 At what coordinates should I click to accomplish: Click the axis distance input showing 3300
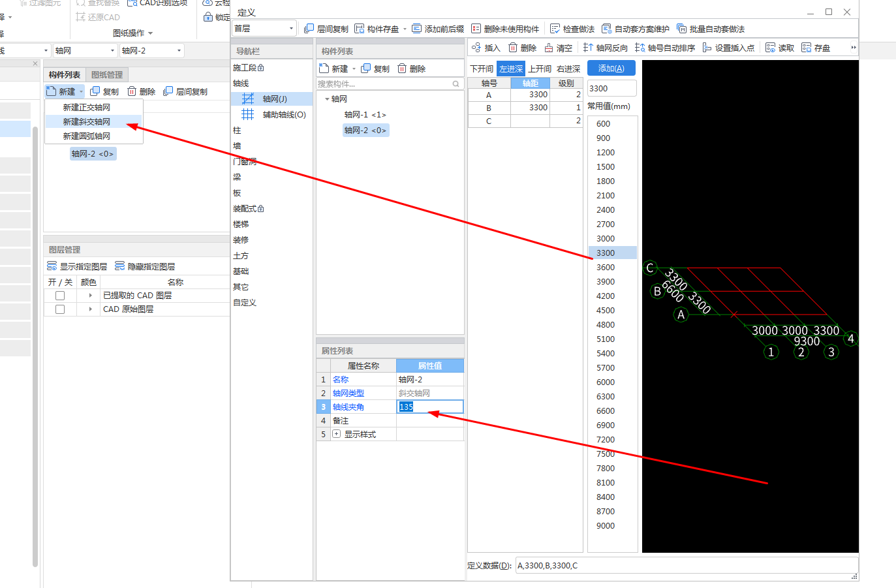(611, 89)
